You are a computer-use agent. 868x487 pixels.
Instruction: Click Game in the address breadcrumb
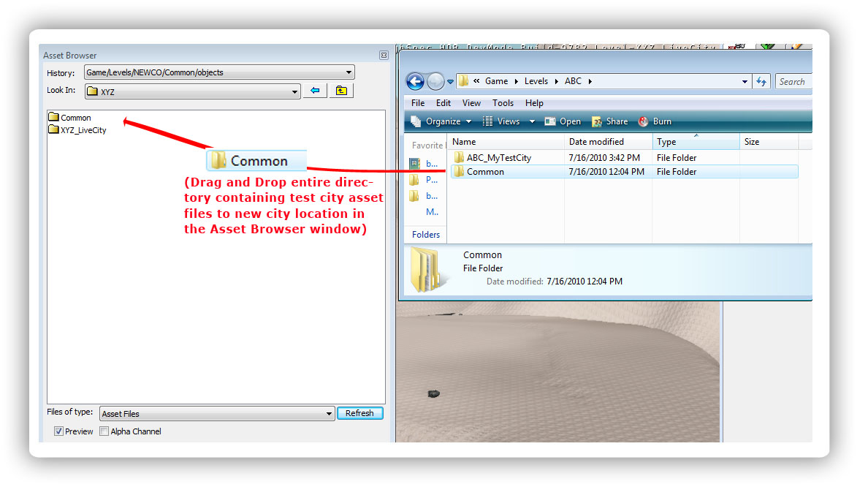tap(497, 81)
